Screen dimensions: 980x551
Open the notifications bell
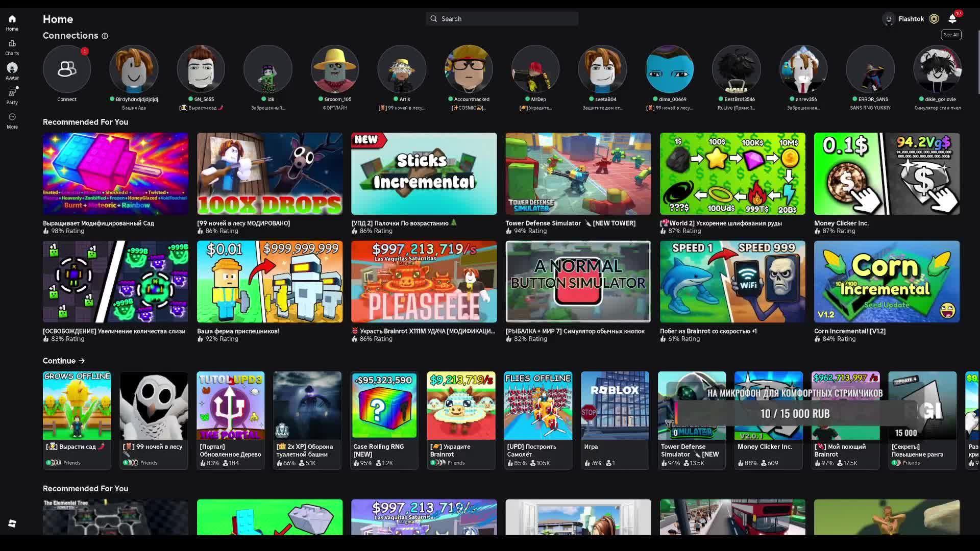(x=952, y=19)
